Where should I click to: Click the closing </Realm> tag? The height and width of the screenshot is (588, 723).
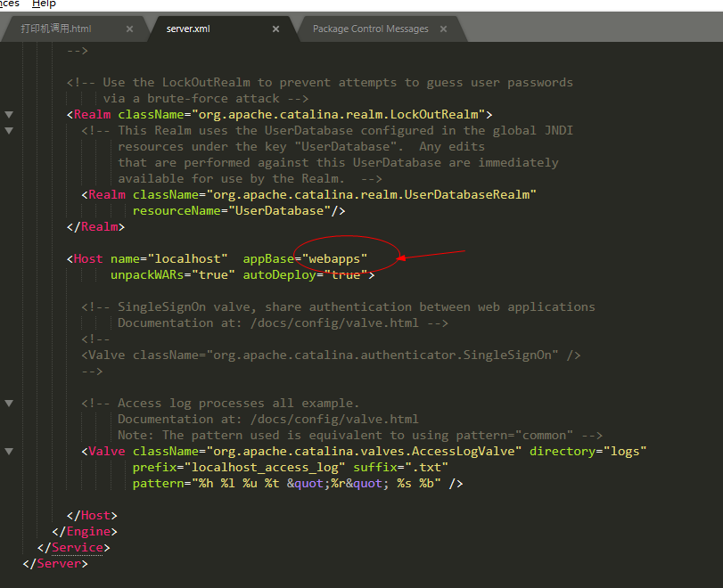click(x=95, y=226)
